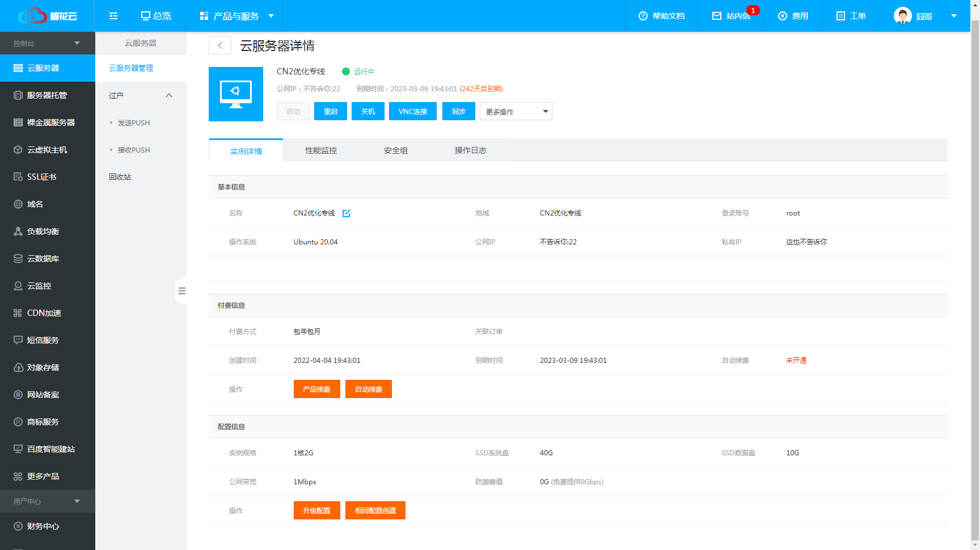
Task: Open 更多产品 in the sidebar
Action: click(x=48, y=476)
